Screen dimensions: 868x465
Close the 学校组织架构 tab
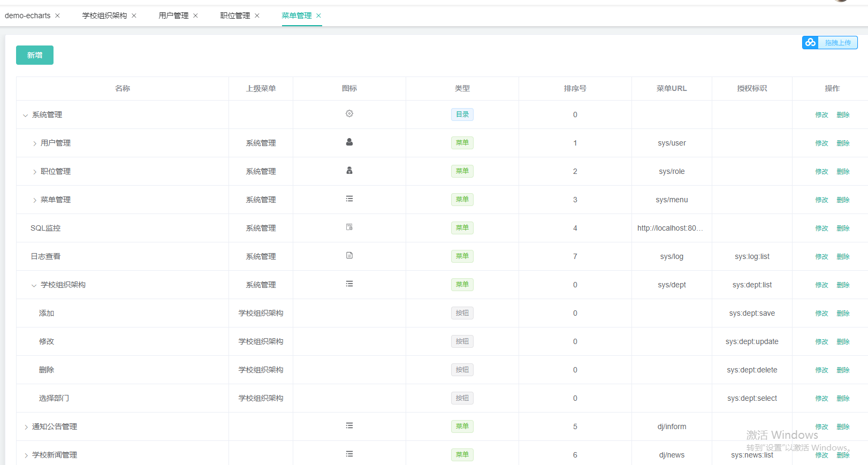click(x=134, y=16)
